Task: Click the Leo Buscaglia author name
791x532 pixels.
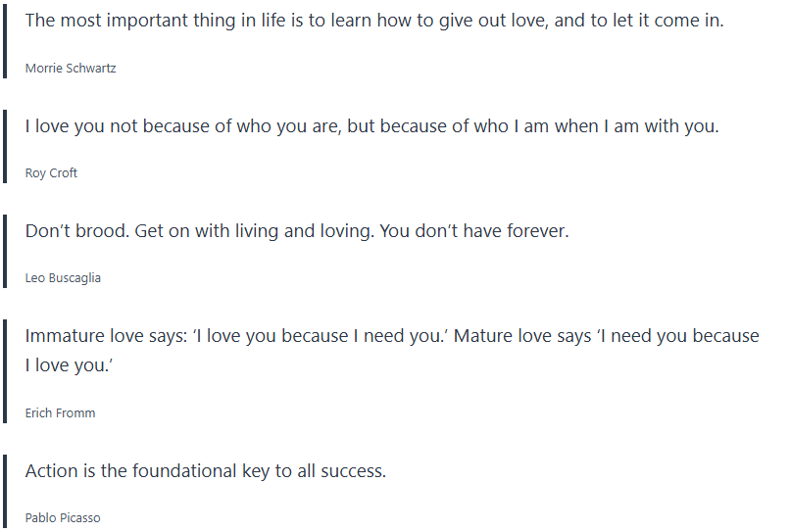Action: [63, 278]
